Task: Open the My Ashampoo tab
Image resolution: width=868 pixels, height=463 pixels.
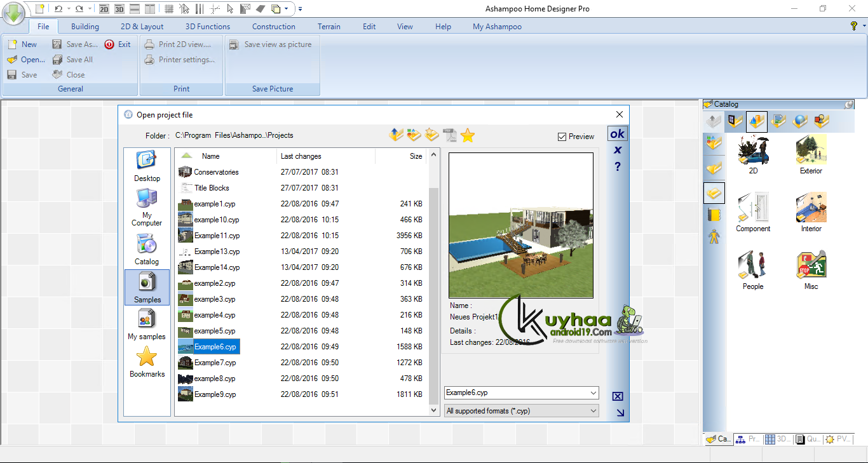Action: (x=498, y=27)
